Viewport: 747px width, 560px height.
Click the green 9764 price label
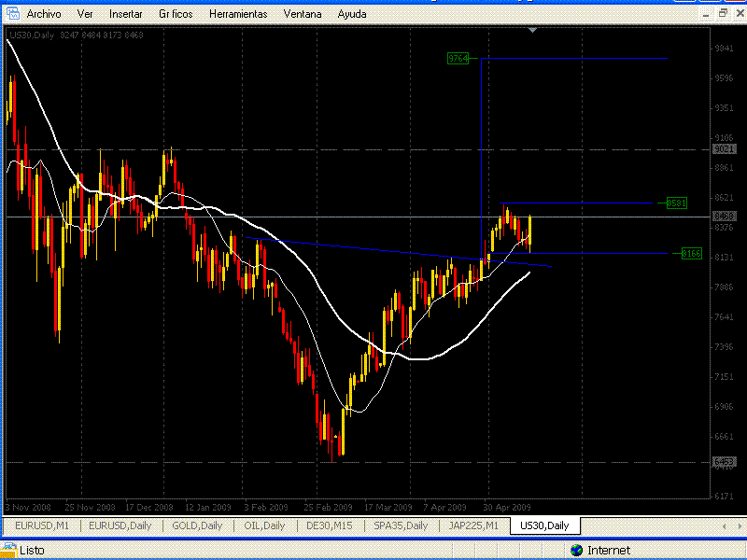pyautogui.click(x=458, y=58)
